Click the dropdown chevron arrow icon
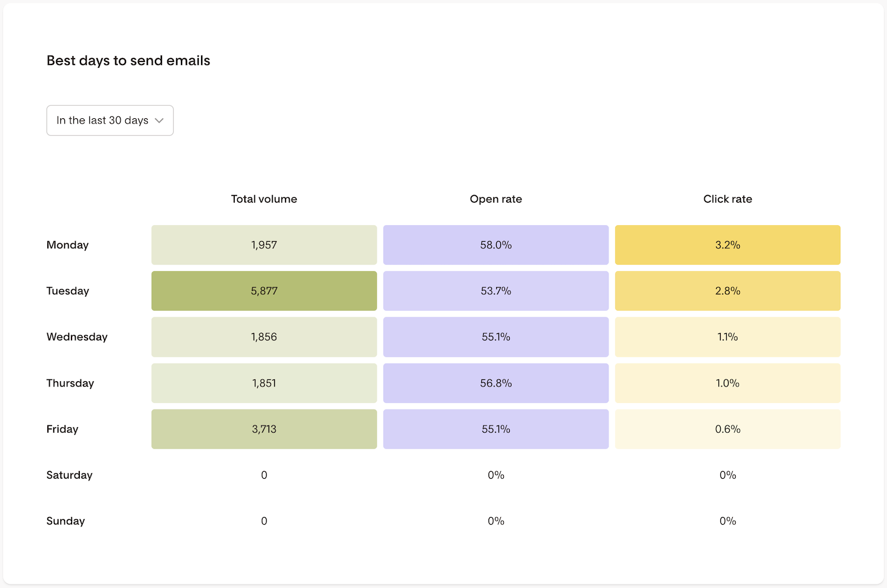The height and width of the screenshot is (588, 887). tap(159, 121)
